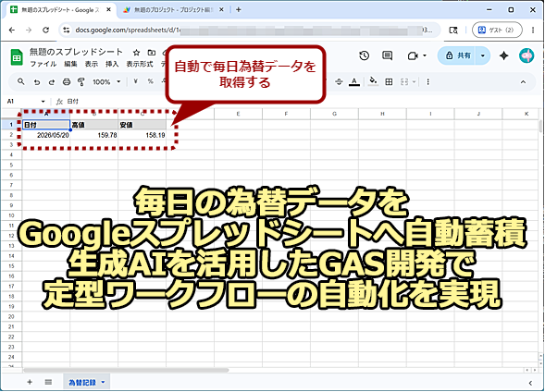
Task: Click the undo arrow icon
Action: tap(36, 82)
